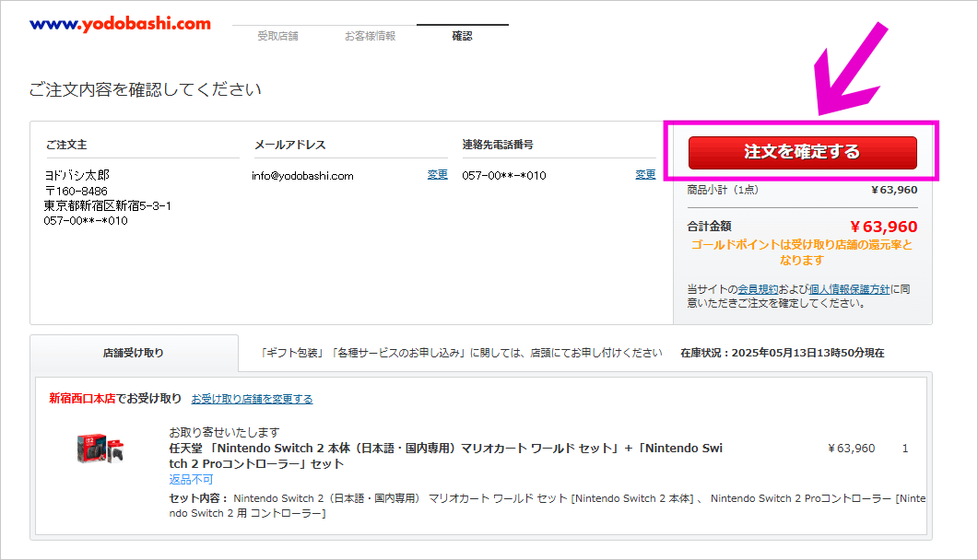Click the ご注文主 column header
978x560 pixels.
click(x=66, y=145)
